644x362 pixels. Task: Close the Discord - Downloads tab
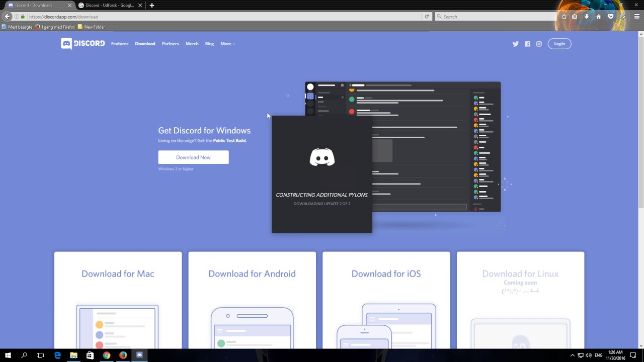click(69, 5)
